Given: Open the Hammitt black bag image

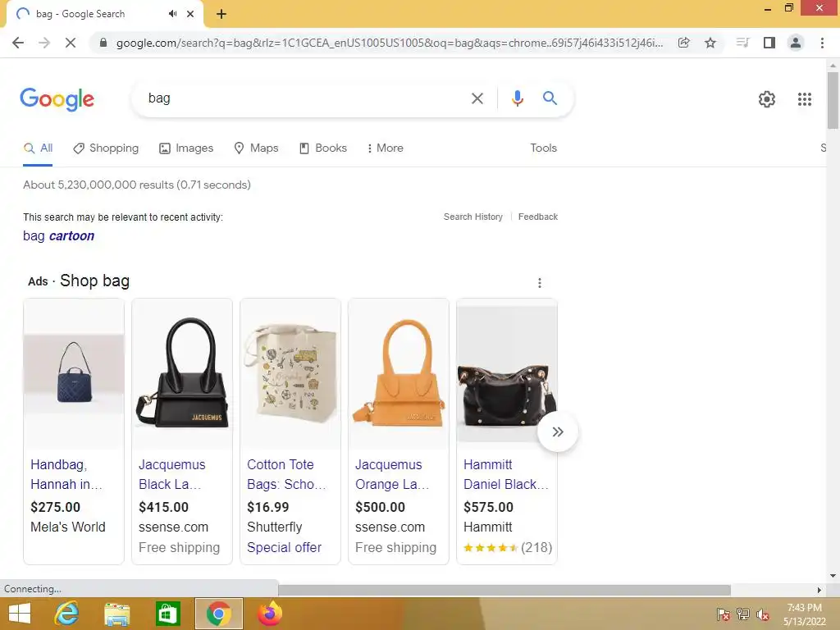Looking at the screenshot, I should tap(507, 373).
